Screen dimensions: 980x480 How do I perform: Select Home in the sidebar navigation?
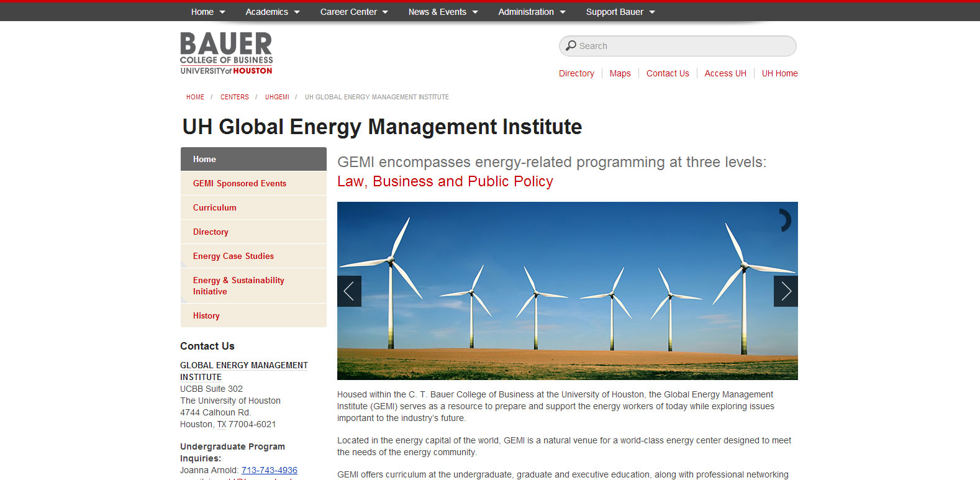(x=253, y=159)
